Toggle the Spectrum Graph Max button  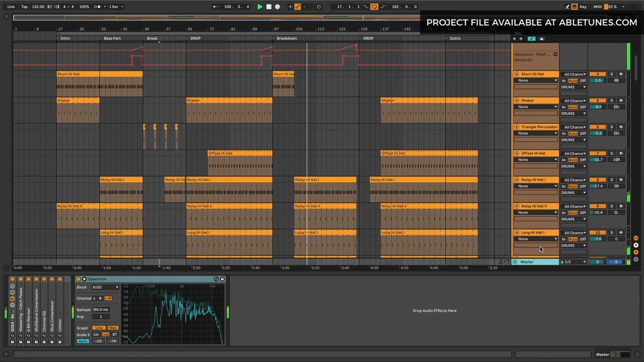point(113,328)
